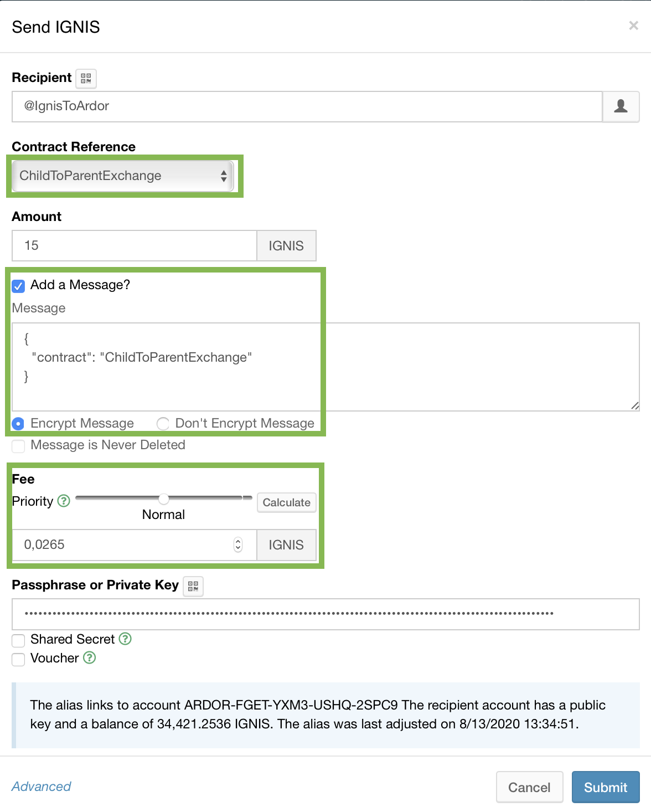Image resolution: width=651 pixels, height=812 pixels.
Task: Open the Advanced options link
Action: (42, 787)
